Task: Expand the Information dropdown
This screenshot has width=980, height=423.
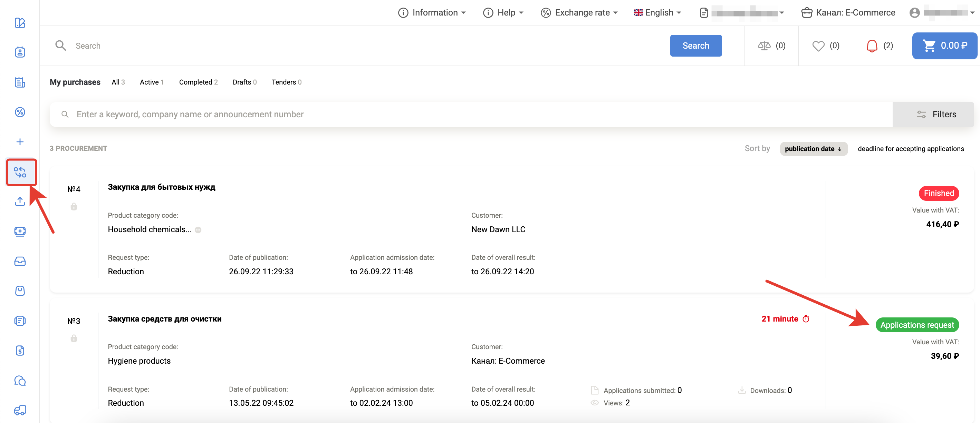Action: tap(432, 12)
